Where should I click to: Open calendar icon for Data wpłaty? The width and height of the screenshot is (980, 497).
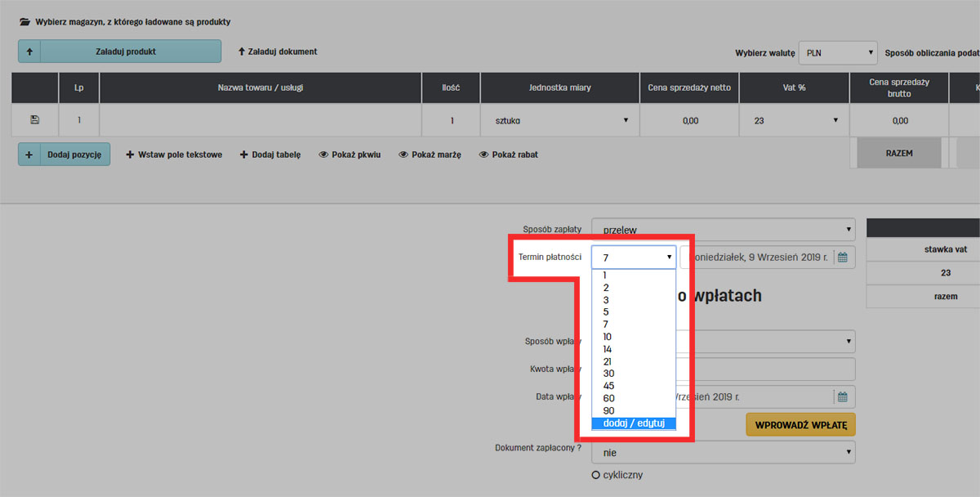843,397
